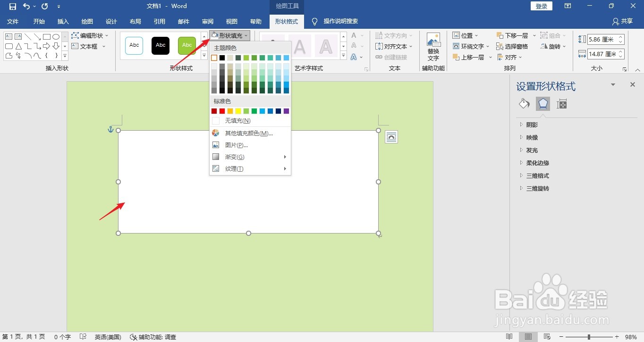This screenshot has height=342, width=644.
Task: Pick the standard red color swatch
Action: (222, 111)
